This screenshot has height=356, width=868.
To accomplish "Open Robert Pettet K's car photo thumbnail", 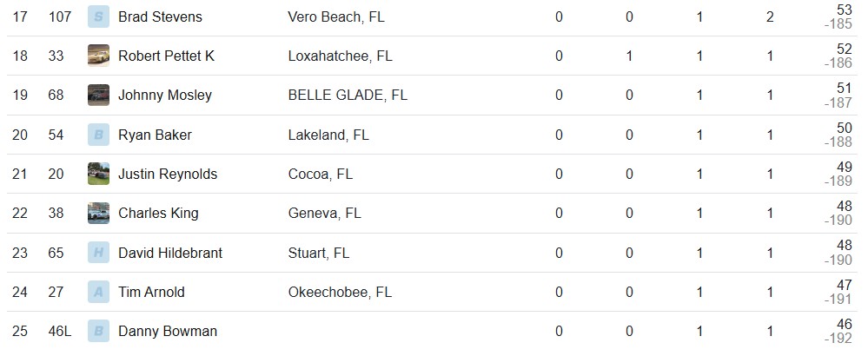I will tap(98, 56).
